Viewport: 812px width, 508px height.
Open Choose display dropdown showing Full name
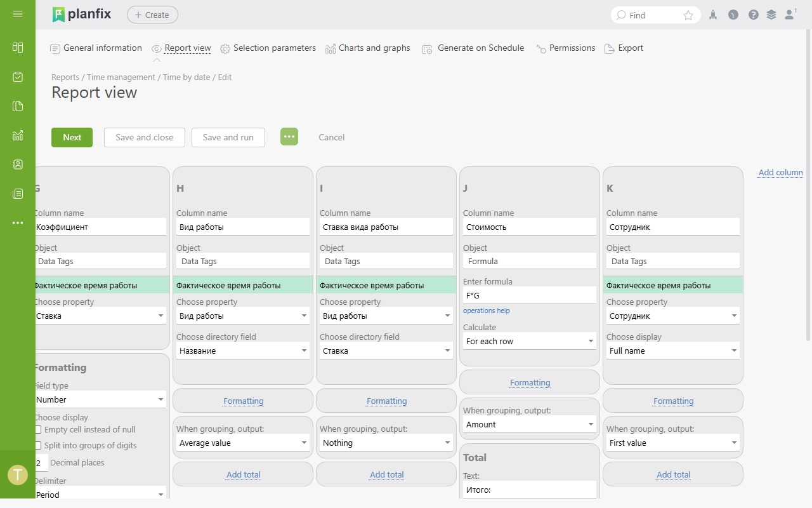point(673,351)
